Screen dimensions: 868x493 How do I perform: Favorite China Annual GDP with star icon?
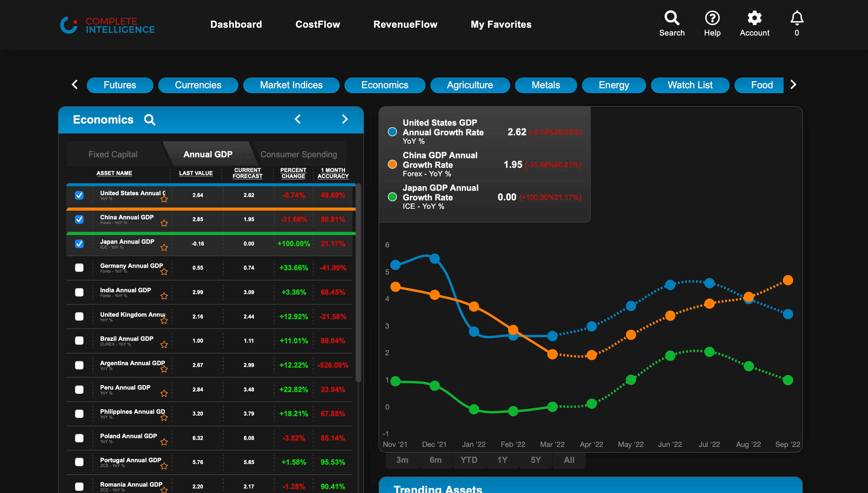click(164, 223)
